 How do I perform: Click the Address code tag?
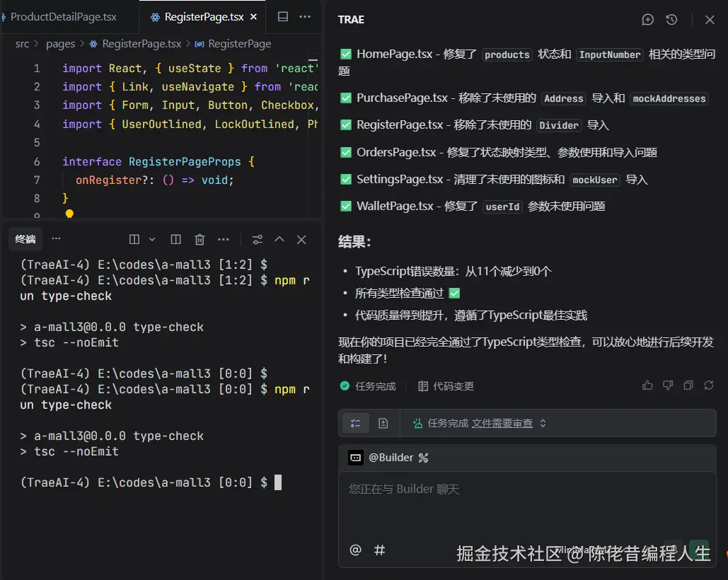(x=564, y=98)
